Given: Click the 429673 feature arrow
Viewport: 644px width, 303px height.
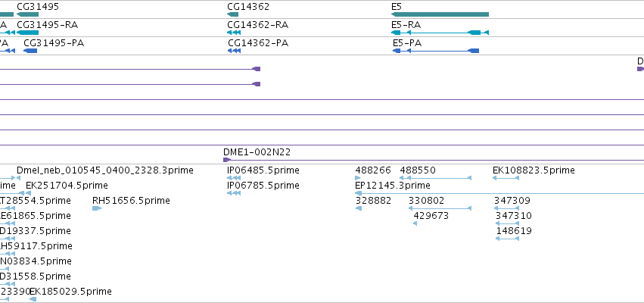Looking at the screenshot, I should pos(415,223).
